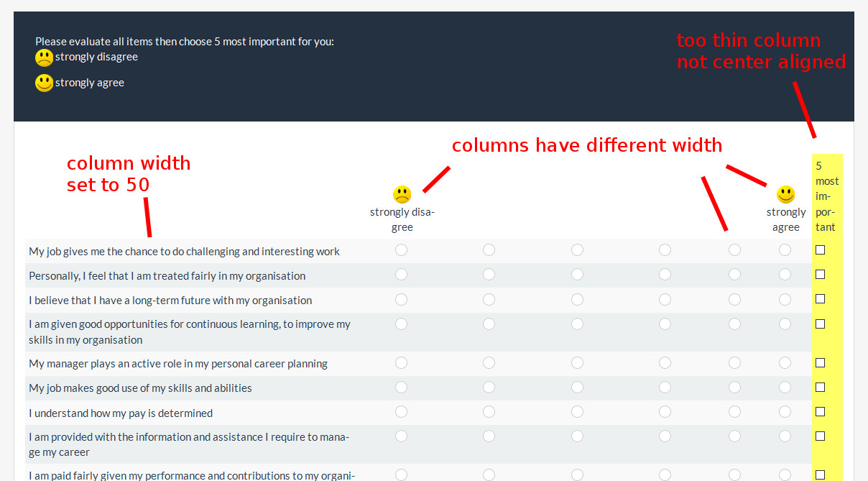Mark 'My job makes good use of my skills' as most important
Screen dimensions: 868x481
click(820, 388)
